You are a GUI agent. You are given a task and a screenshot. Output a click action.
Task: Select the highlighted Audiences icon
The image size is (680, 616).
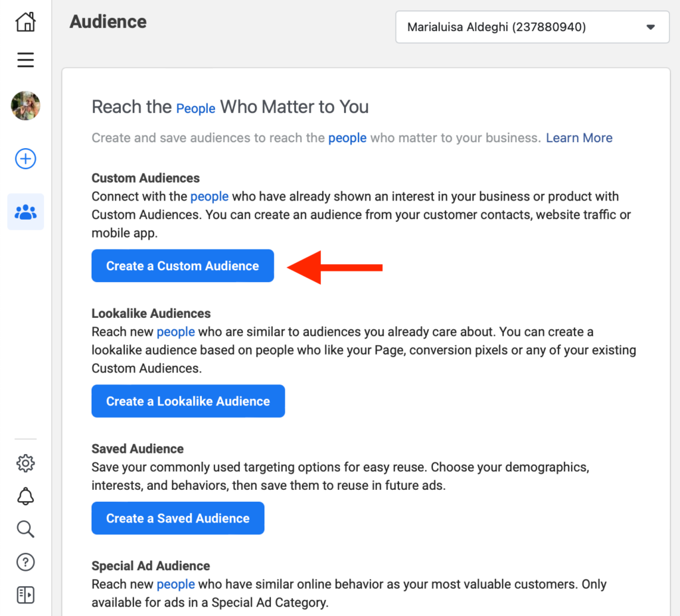click(25, 212)
